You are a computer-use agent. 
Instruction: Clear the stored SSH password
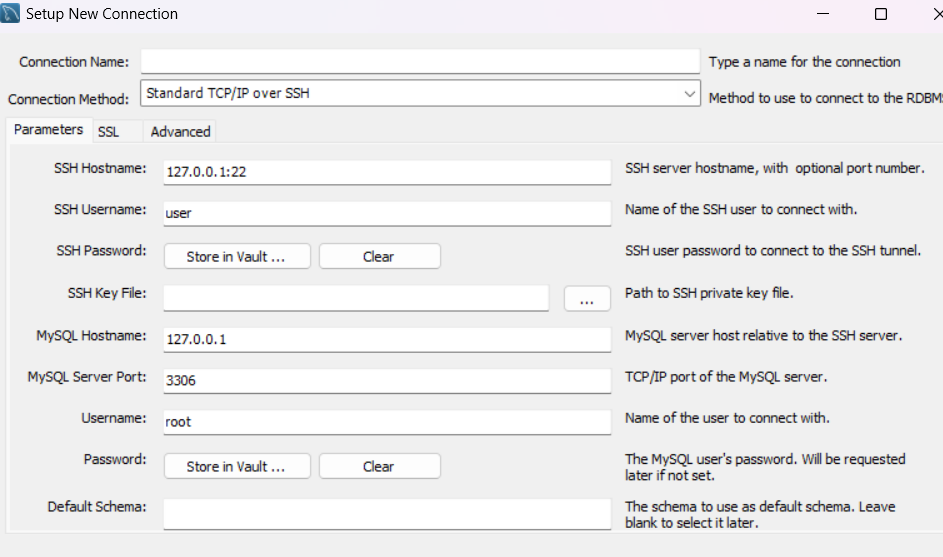(379, 256)
